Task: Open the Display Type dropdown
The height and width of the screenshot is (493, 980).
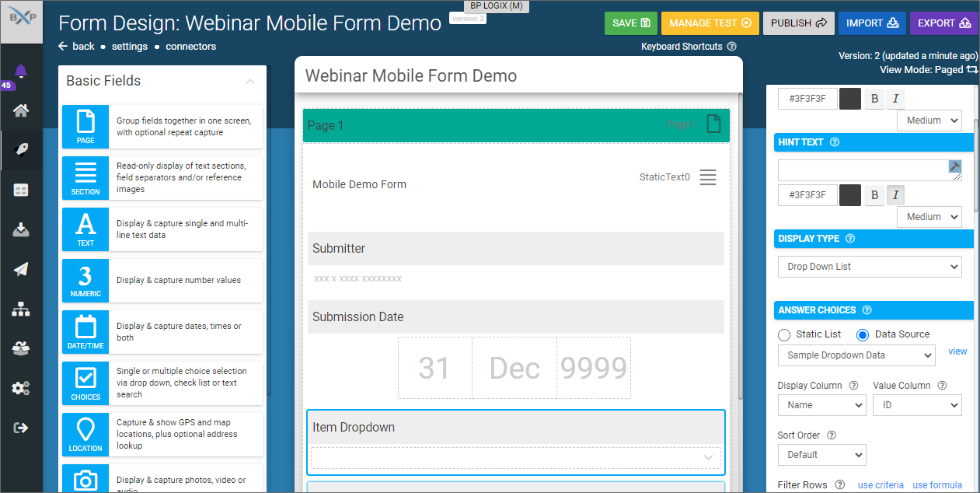Action: 870,267
